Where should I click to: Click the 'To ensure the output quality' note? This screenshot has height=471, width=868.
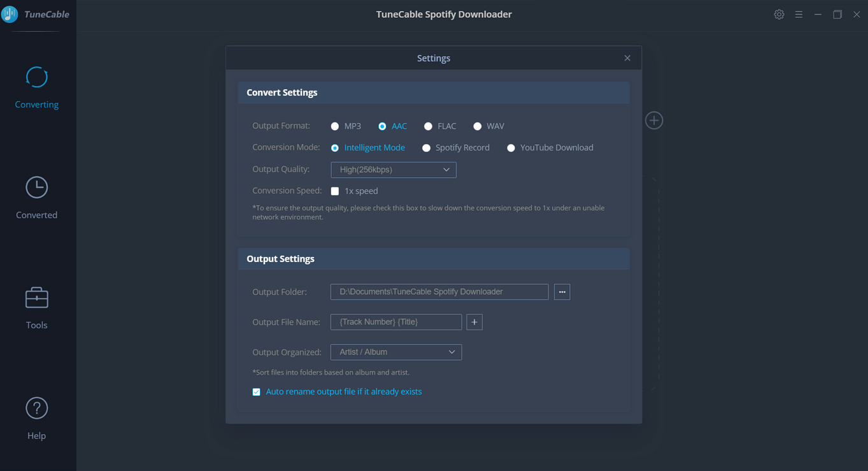tap(429, 212)
